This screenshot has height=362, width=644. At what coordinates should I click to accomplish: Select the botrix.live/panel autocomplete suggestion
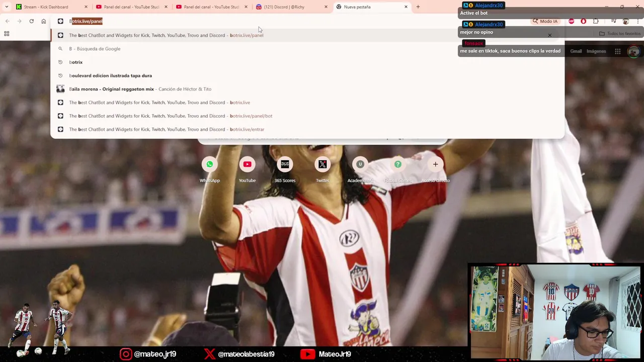(307, 35)
